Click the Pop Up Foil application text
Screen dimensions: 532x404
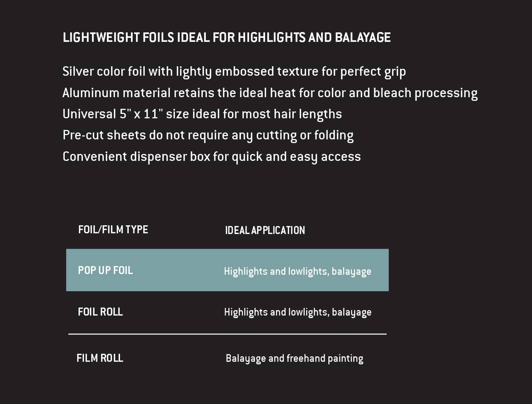point(297,272)
